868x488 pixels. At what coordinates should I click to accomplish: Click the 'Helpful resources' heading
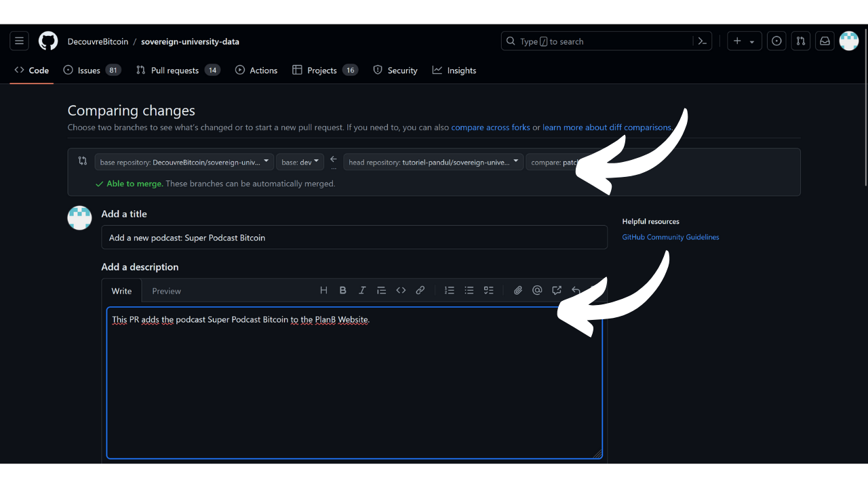[651, 222]
